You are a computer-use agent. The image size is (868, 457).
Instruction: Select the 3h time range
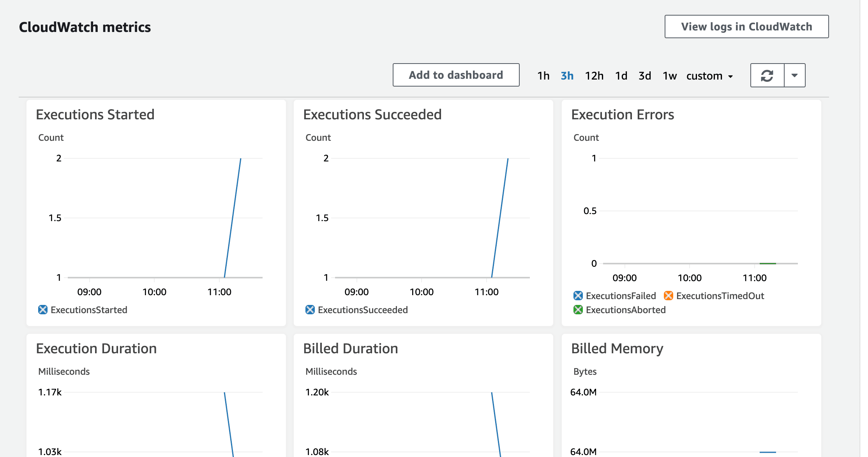pyautogui.click(x=567, y=76)
